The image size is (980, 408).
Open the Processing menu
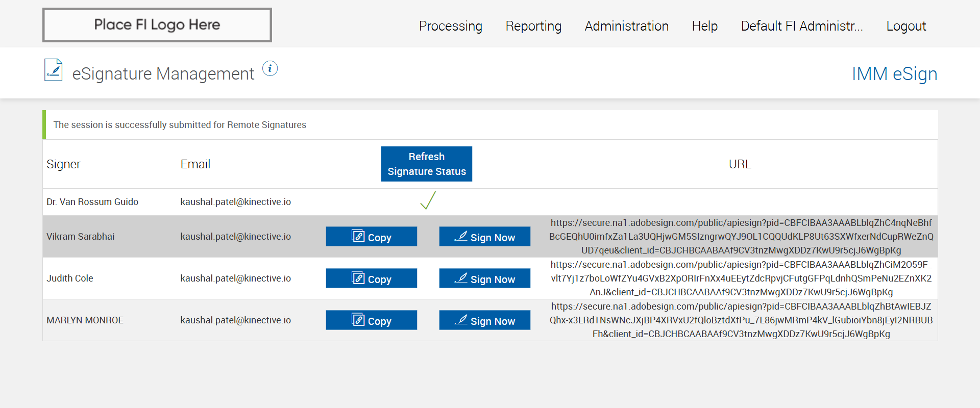[450, 26]
